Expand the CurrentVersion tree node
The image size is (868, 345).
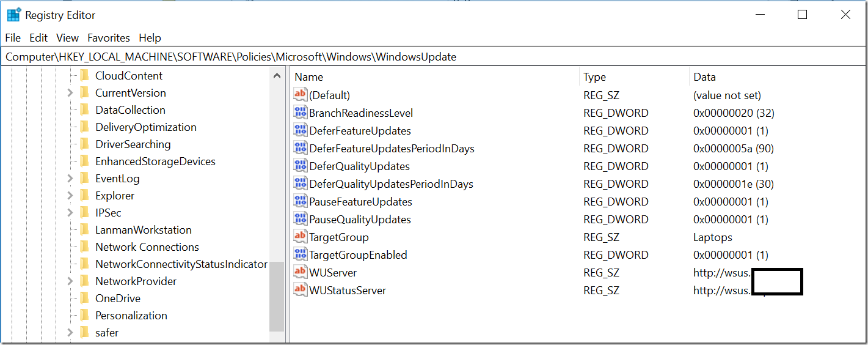click(x=70, y=93)
